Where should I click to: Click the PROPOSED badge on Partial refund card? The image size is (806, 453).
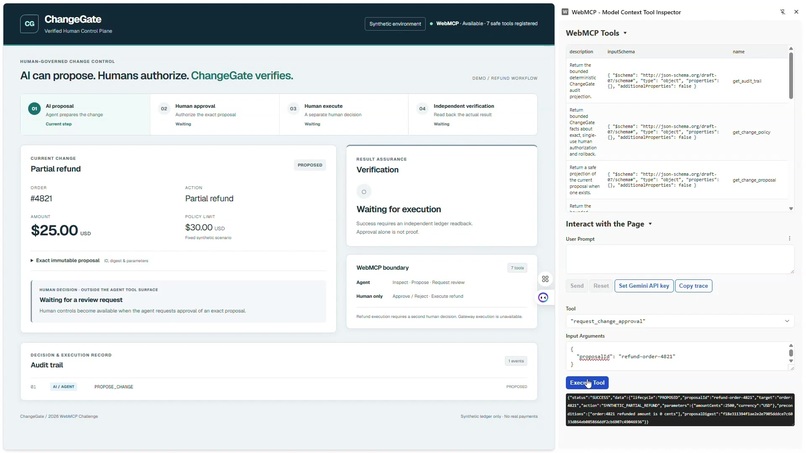[x=310, y=165]
